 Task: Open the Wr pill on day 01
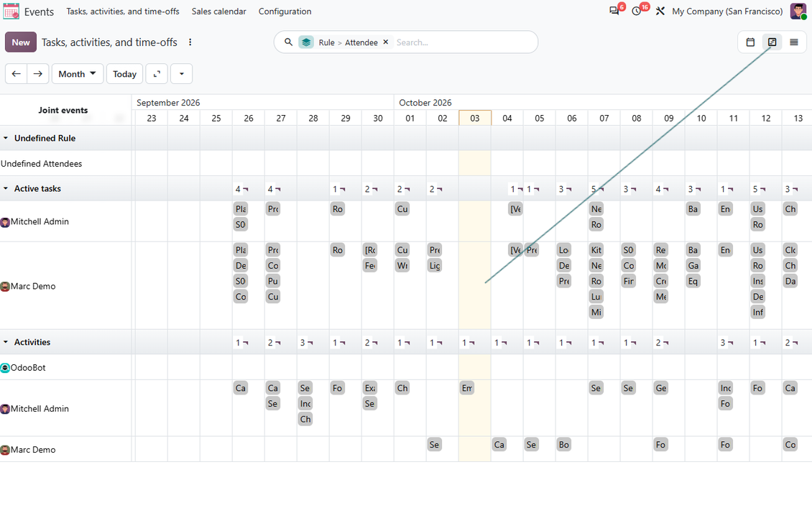coord(402,265)
